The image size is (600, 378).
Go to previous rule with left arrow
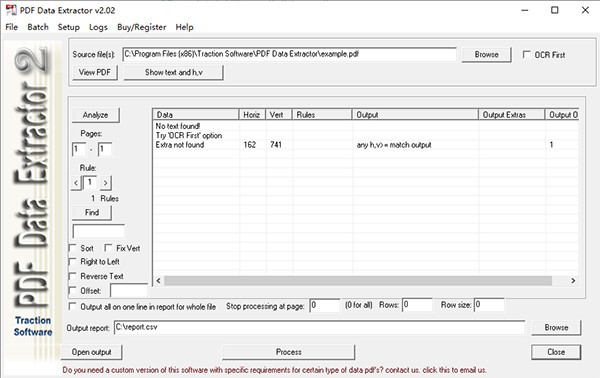pyautogui.click(x=76, y=183)
